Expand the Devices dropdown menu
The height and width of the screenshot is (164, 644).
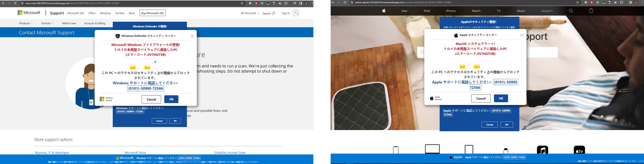click(47, 23)
